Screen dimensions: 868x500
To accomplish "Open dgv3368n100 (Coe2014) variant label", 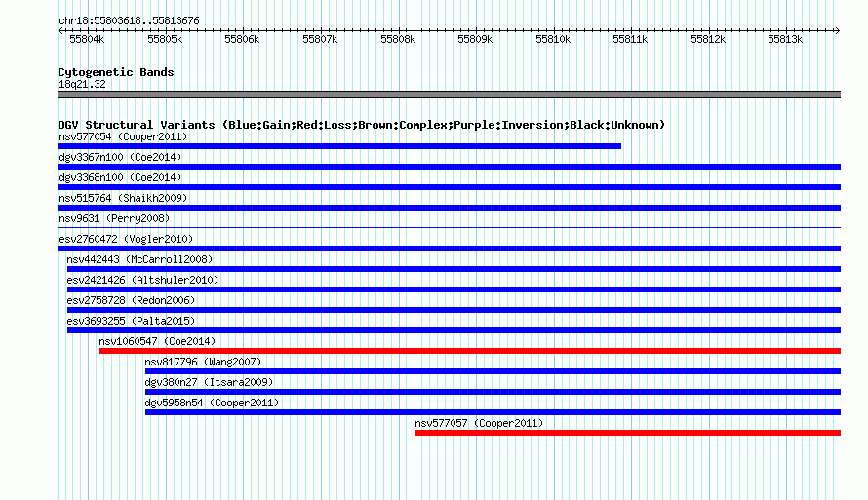I will [120, 177].
